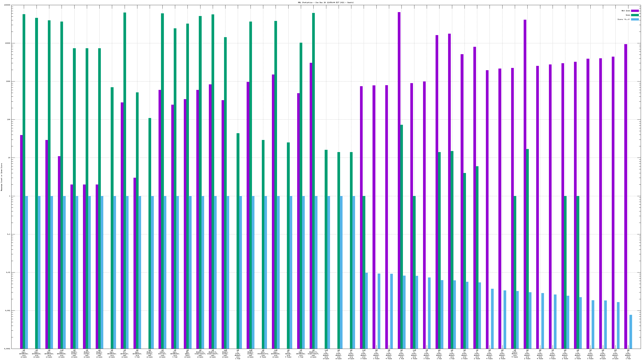This screenshot has width=644, height=362.
Task: Click the psbl.surriel.com origin x-axis label
Action: point(162,354)
